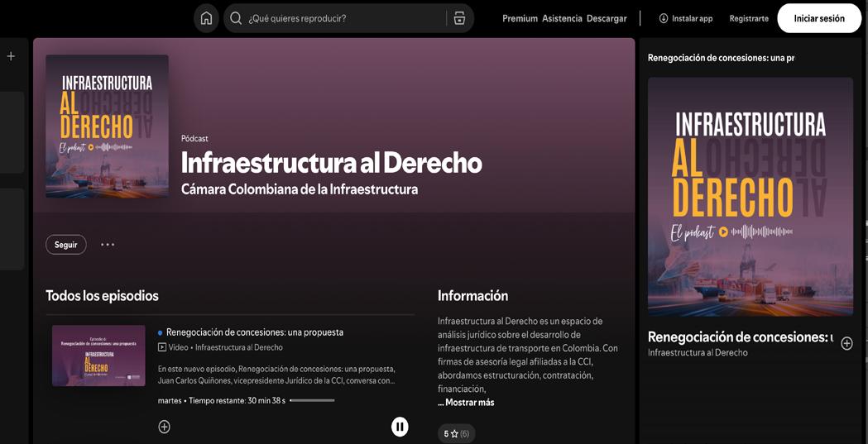Viewport: 868px width, 444px height.
Task: Open the Browse icon in search bar
Action: (459, 18)
